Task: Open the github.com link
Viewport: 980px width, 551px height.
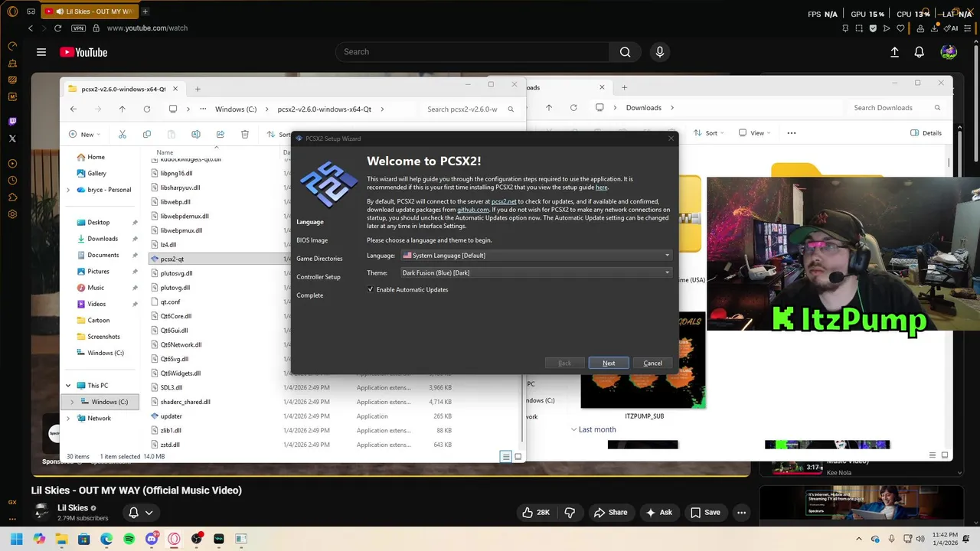Action: (x=473, y=209)
